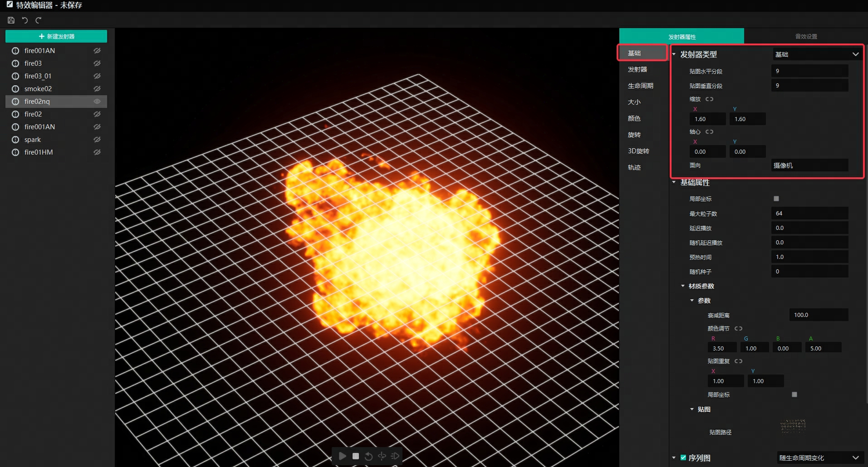Screen dimensions: 868x467
Task: Click the restart icon in the preview controls
Action: click(x=368, y=456)
